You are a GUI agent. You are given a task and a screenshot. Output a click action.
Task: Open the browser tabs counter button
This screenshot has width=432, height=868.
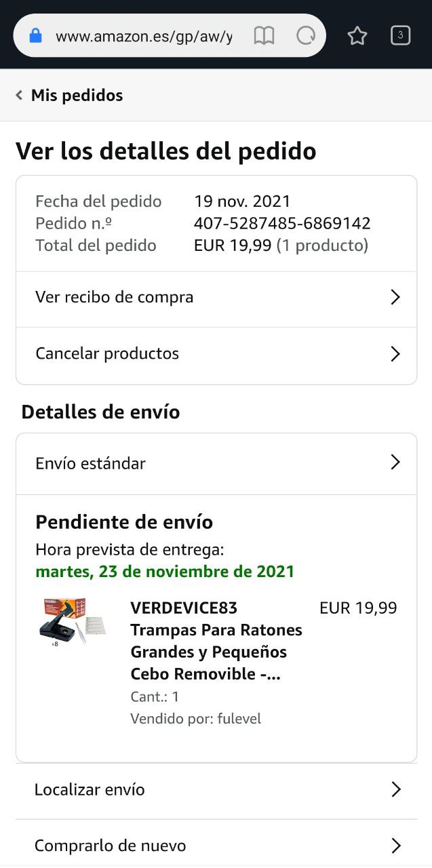(x=401, y=36)
